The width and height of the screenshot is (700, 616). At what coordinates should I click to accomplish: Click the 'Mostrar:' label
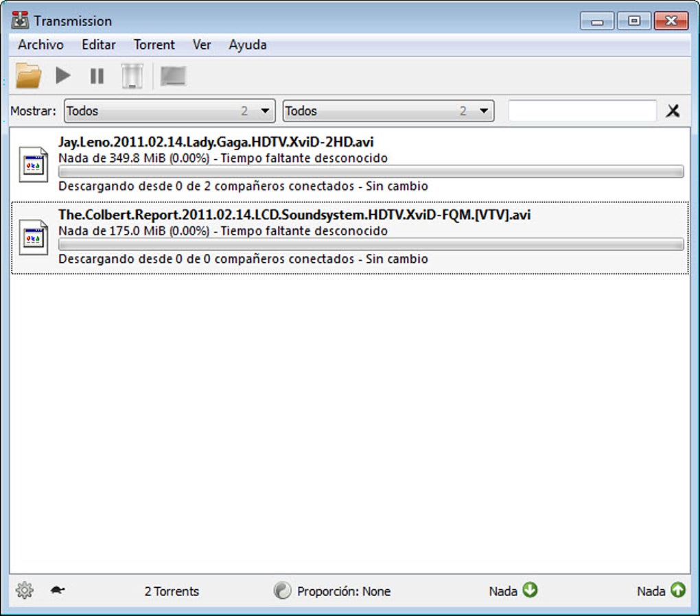[x=34, y=110]
